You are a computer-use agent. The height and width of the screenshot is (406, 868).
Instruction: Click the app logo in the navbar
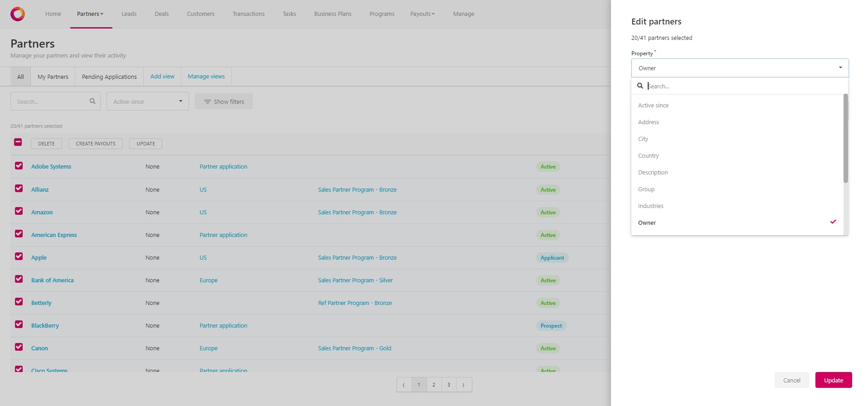click(18, 14)
